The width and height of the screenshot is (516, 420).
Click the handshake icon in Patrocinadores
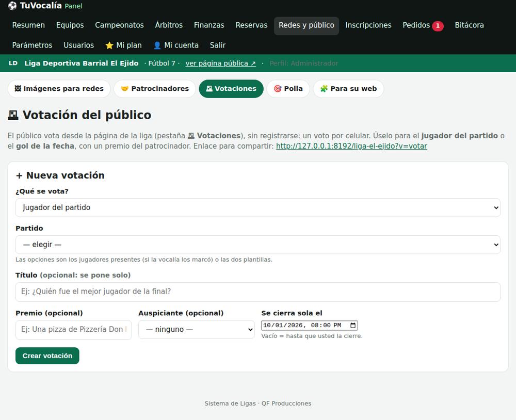pyautogui.click(x=124, y=89)
